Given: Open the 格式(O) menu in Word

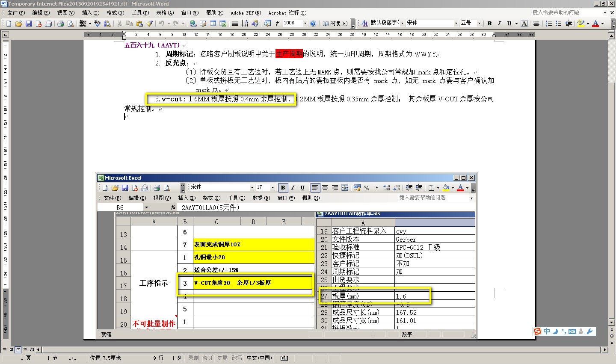Looking at the screenshot, I should [115, 13].
